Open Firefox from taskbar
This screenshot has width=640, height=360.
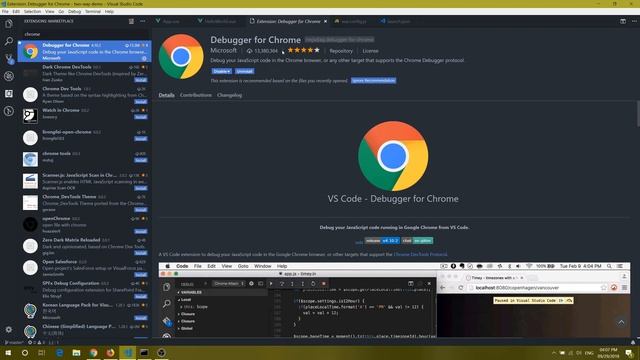[x=110, y=353]
